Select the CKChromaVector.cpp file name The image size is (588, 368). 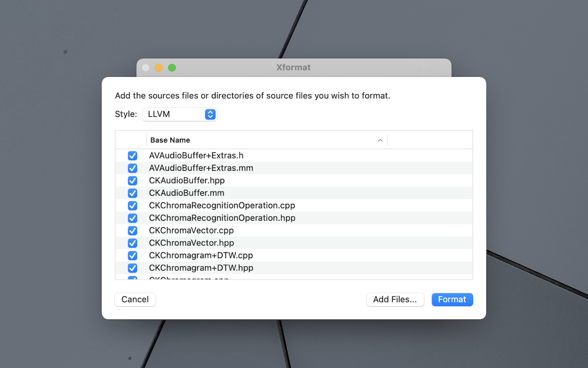point(191,231)
